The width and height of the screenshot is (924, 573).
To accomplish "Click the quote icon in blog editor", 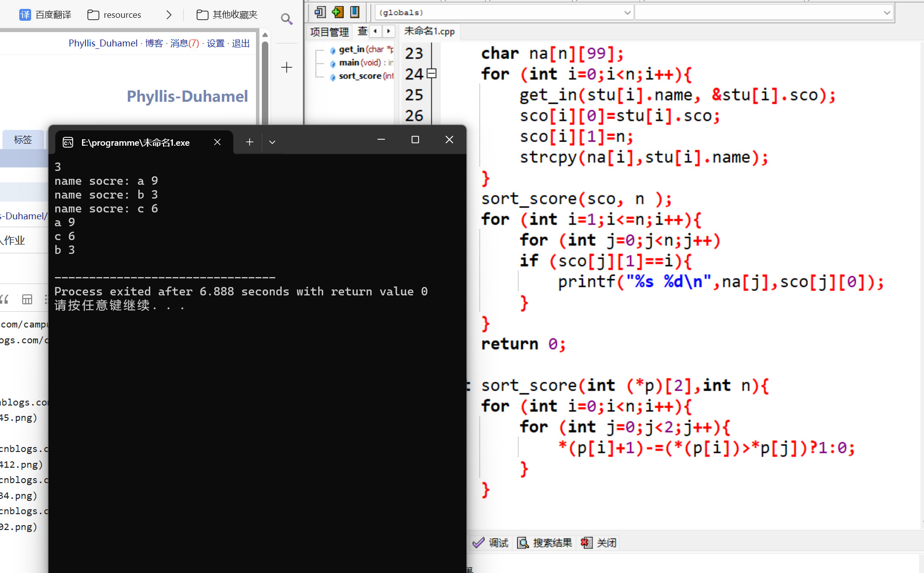I will point(4,299).
